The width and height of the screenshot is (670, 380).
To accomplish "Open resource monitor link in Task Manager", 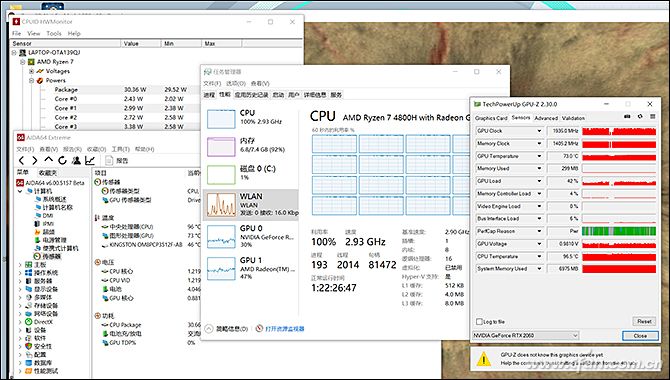I will click(x=285, y=329).
